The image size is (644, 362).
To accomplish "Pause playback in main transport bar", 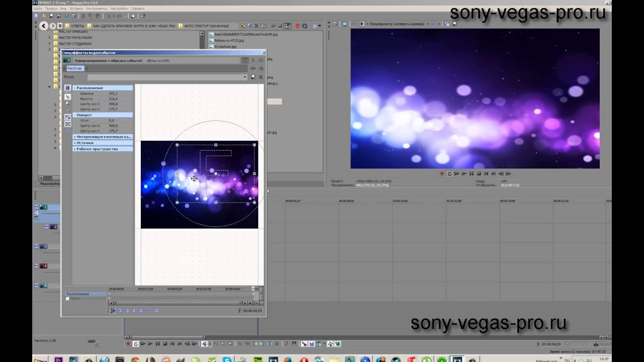I will coord(157,344).
